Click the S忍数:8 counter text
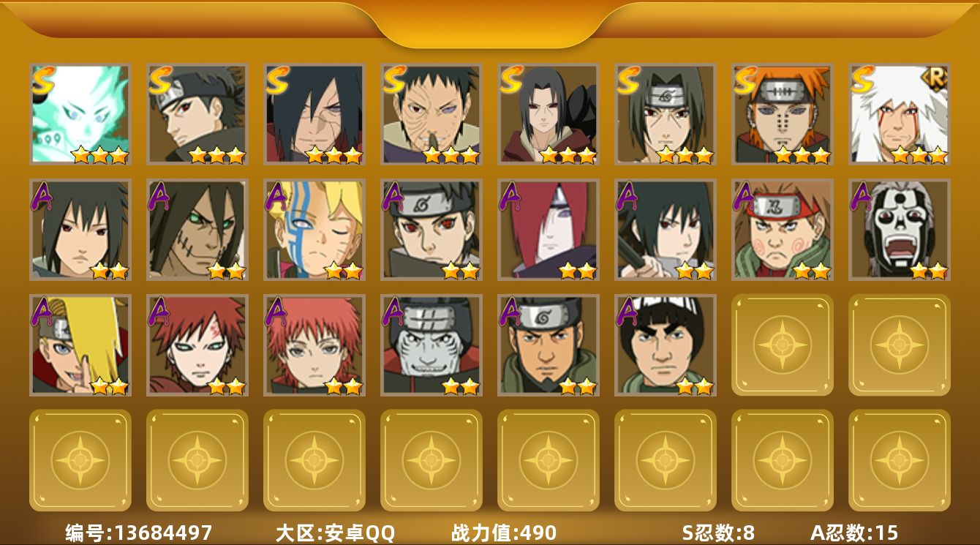 click(x=718, y=533)
